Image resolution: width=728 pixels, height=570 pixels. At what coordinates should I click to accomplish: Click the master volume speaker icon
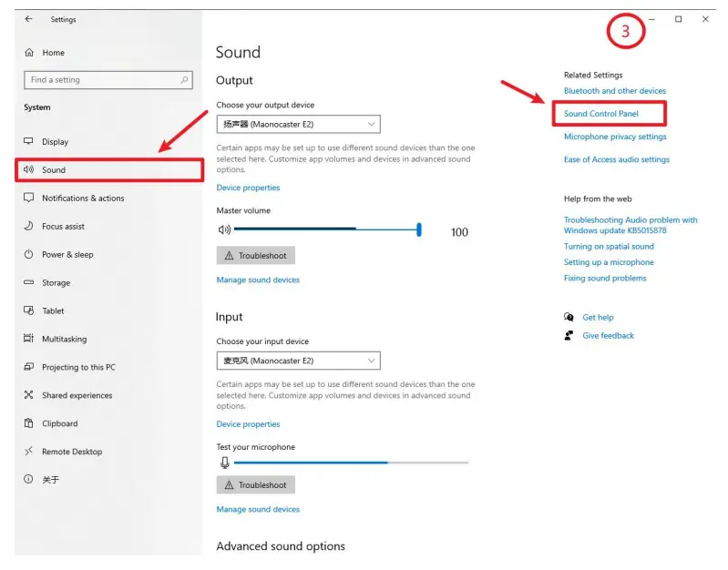point(224,230)
